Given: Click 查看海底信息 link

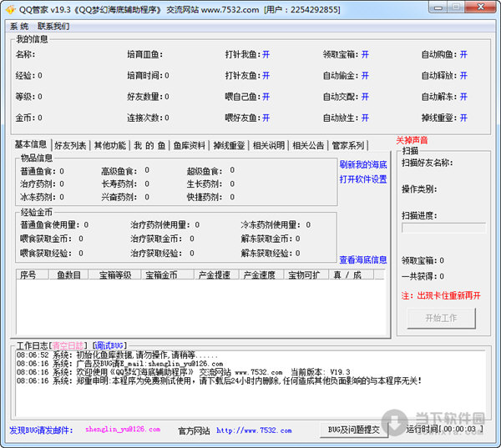Looking at the screenshot, I should (363, 260).
